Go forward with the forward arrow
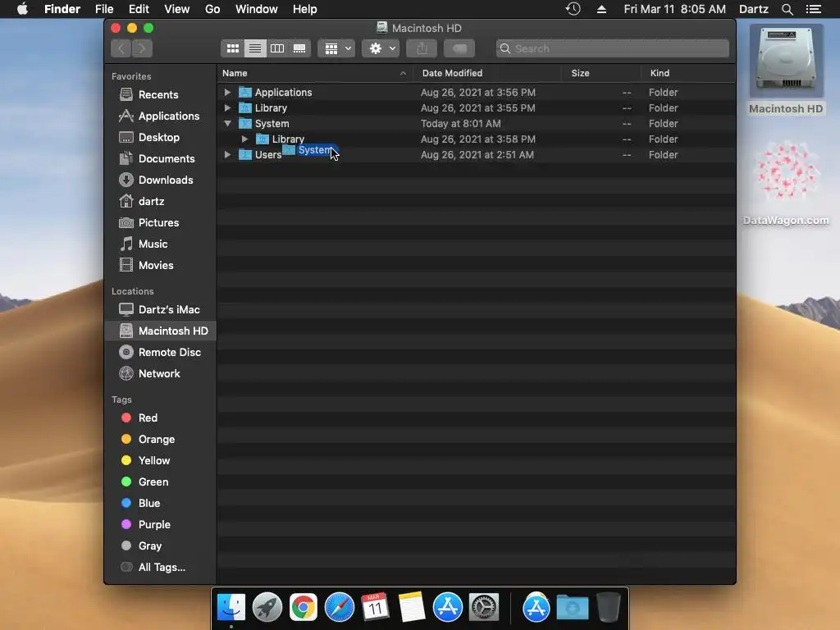The width and height of the screenshot is (840, 630). pos(143,48)
